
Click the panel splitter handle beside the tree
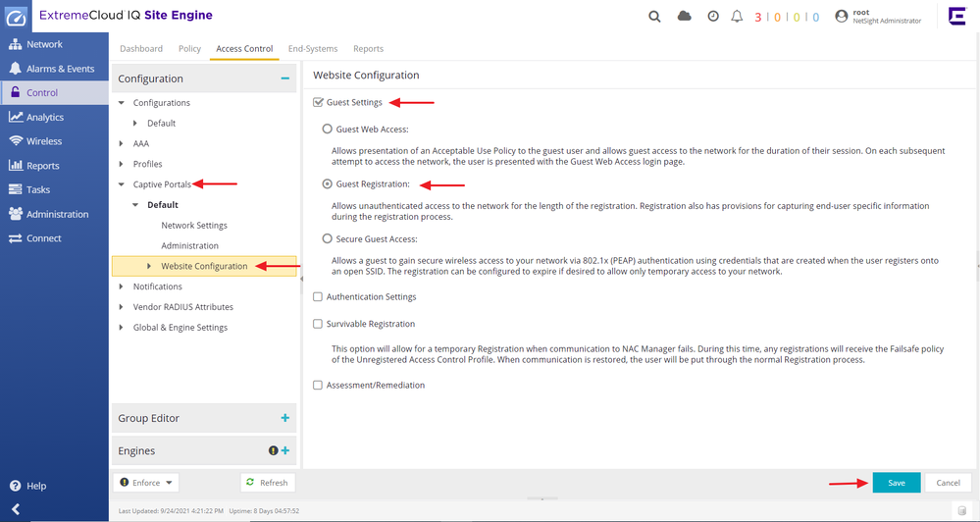pyautogui.click(x=301, y=279)
